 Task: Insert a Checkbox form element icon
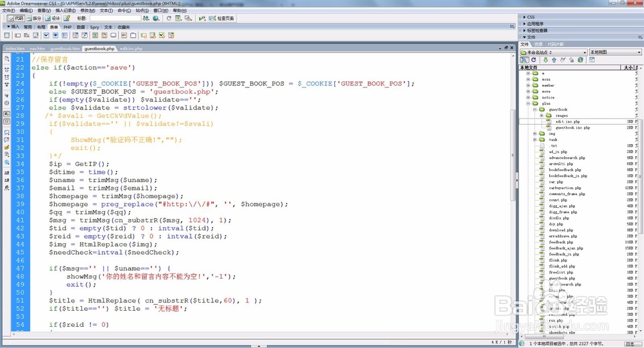pyautogui.click(x=46, y=36)
